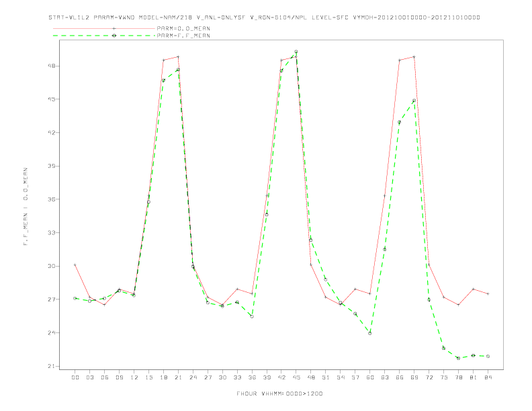Image resolution: width=532 pixels, height=411 pixels.
Task: Click x-axis forecast hour label 69
Action: coord(414,377)
